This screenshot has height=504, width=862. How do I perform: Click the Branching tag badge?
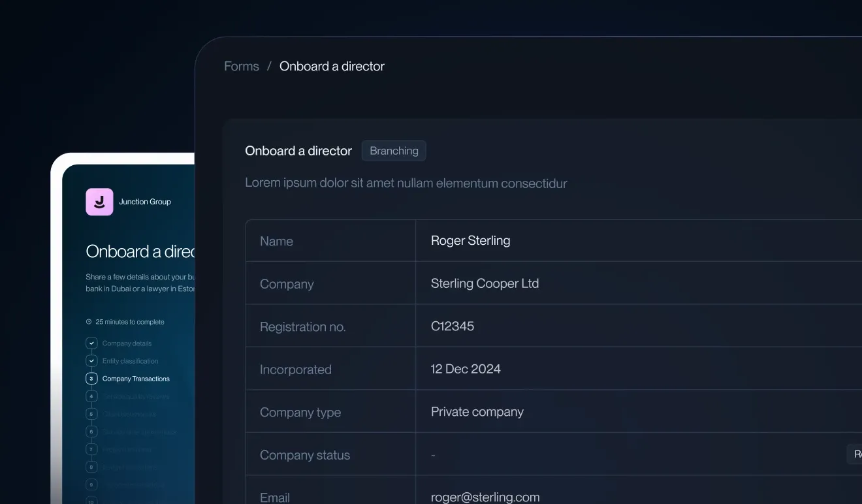(x=394, y=151)
